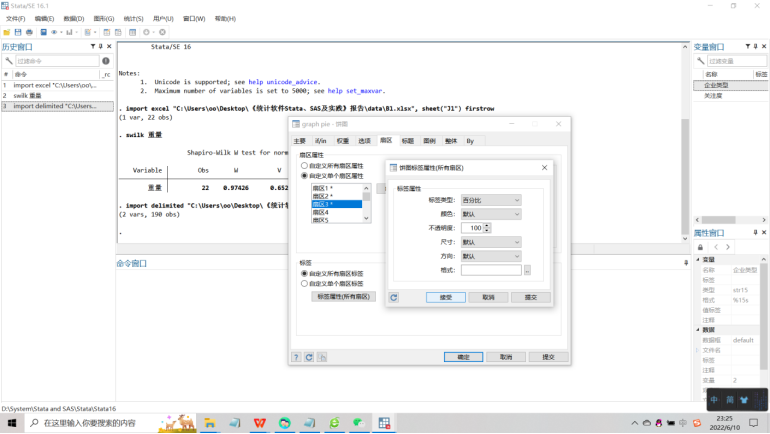Click the help question mark in graph pie dialog

(x=296, y=357)
